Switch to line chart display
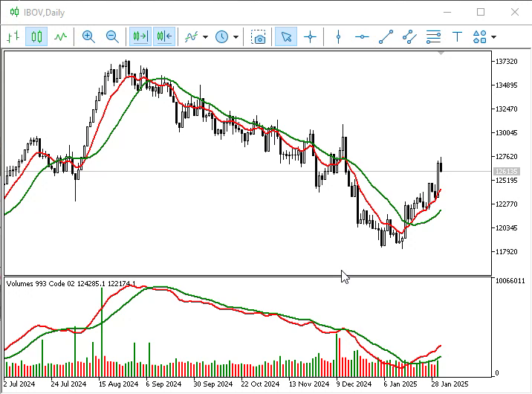The width and height of the screenshot is (532, 394). 60,36
